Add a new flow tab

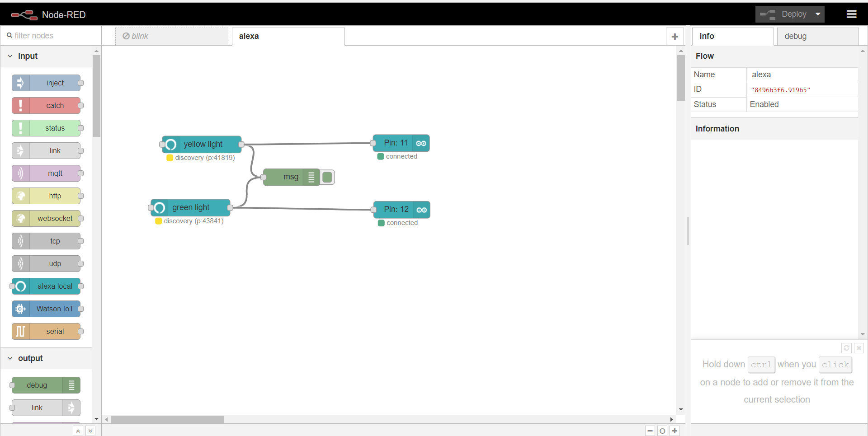pyautogui.click(x=675, y=36)
